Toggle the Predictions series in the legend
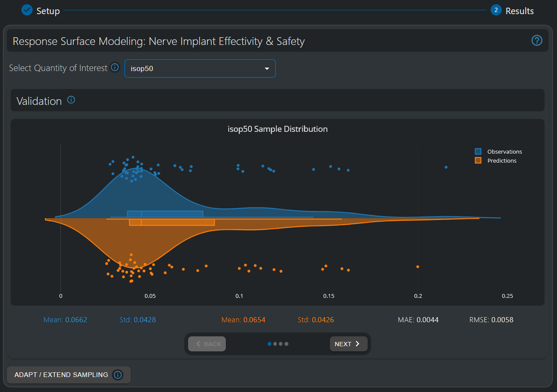 [502, 161]
